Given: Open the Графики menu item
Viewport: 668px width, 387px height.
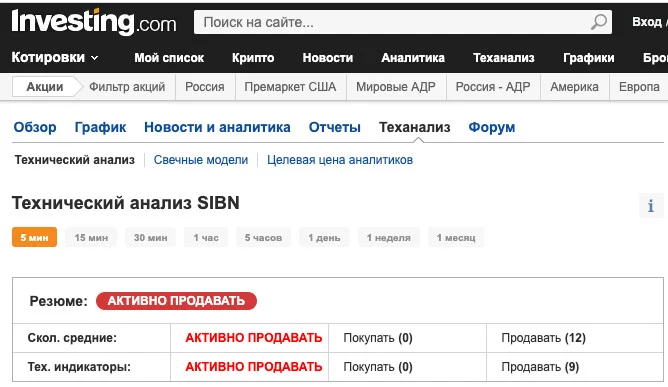Looking at the screenshot, I should click(x=589, y=58).
